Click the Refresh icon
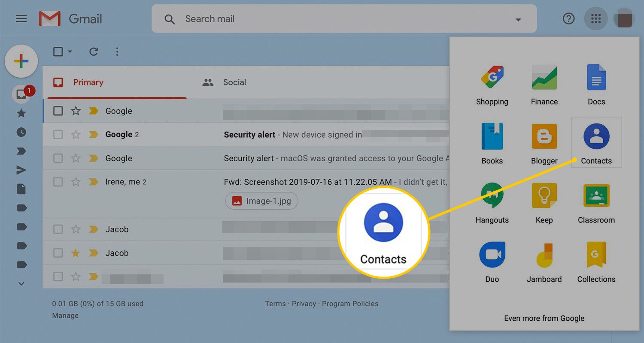 (x=94, y=52)
